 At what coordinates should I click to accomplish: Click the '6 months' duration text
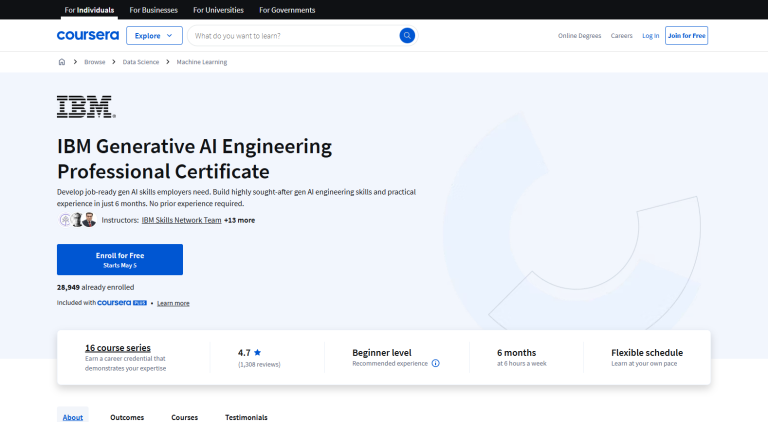click(516, 352)
